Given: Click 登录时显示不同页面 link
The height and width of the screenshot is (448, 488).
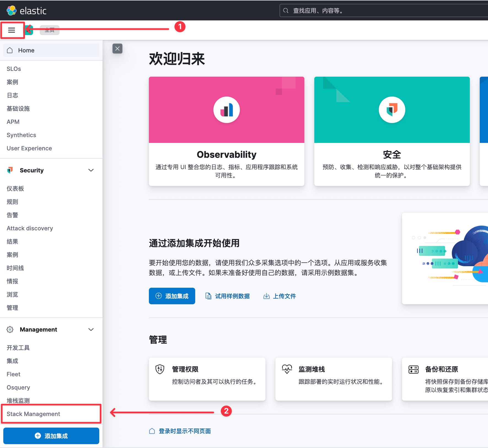Looking at the screenshot, I should click(x=185, y=431).
